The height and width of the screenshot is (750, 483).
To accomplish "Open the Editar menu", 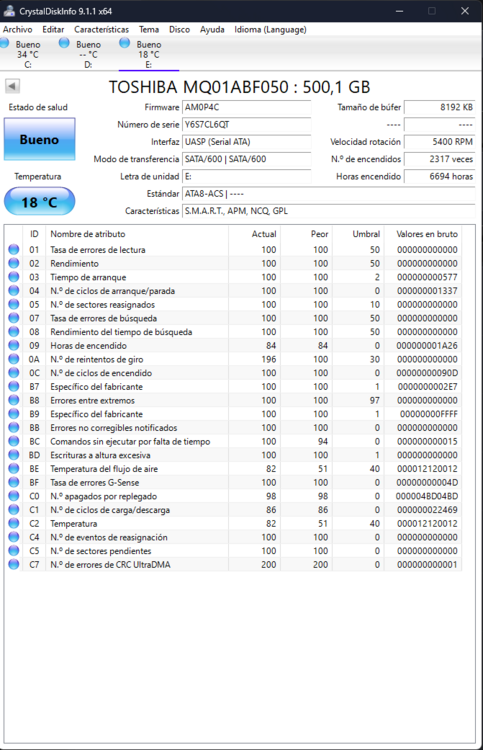I will point(53,29).
